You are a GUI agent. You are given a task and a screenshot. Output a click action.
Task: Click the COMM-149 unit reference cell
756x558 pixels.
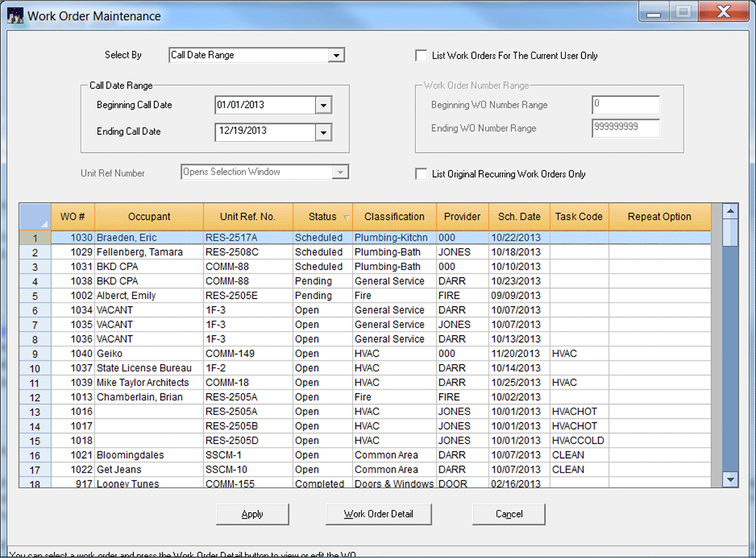(248, 354)
